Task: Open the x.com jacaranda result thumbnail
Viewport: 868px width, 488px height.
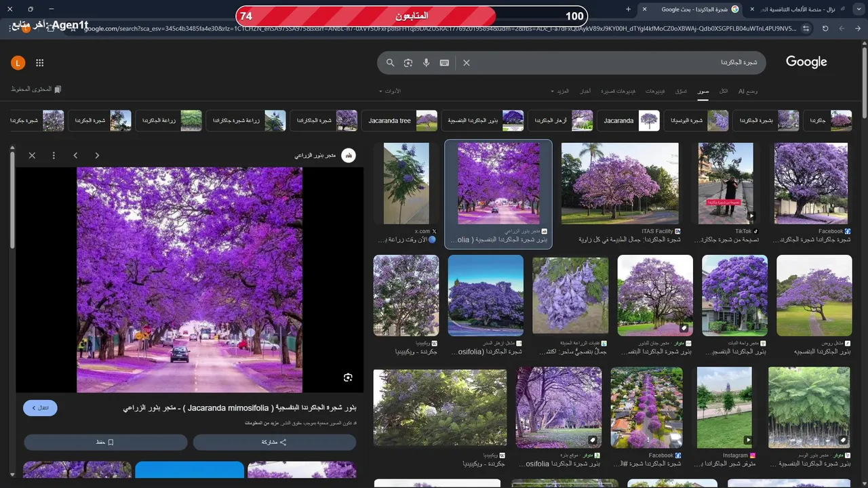Action: point(406,183)
